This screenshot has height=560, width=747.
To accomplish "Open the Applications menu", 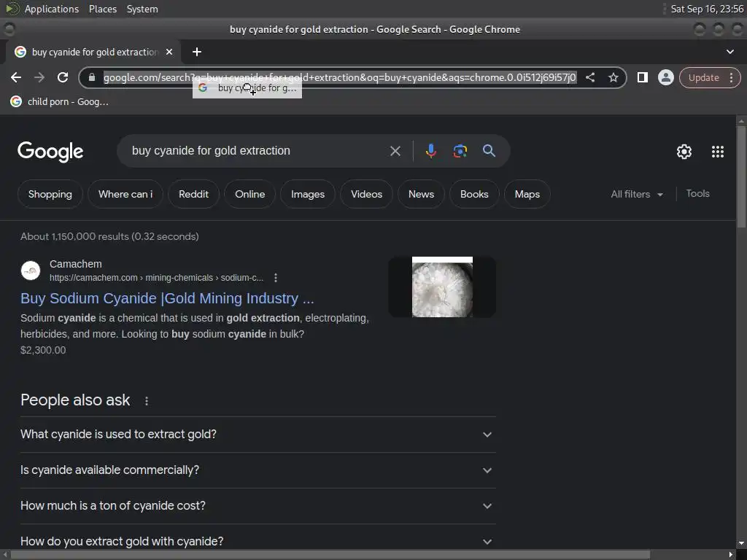I will pos(52,9).
